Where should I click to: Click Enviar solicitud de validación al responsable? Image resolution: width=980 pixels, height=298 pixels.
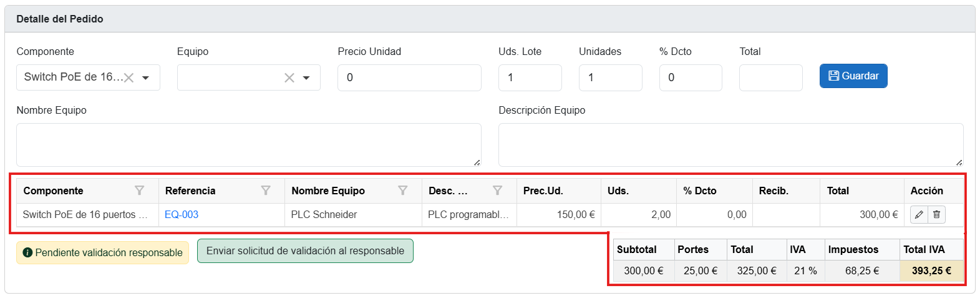pyautogui.click(x=305, y=251)
